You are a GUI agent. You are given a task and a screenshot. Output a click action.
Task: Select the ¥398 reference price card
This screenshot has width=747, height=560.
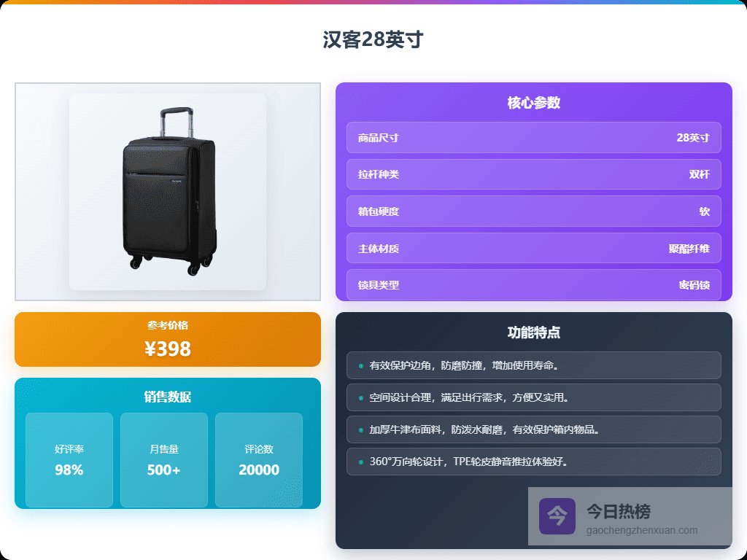point(168,340)
